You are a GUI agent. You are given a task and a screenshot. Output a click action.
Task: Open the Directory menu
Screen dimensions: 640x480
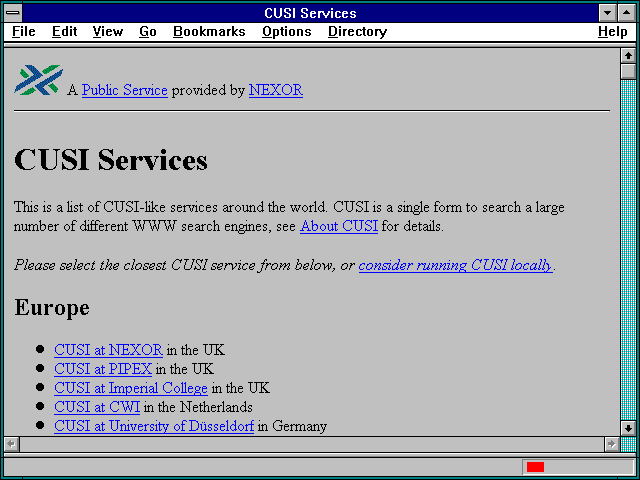click(x=358, y=32)
